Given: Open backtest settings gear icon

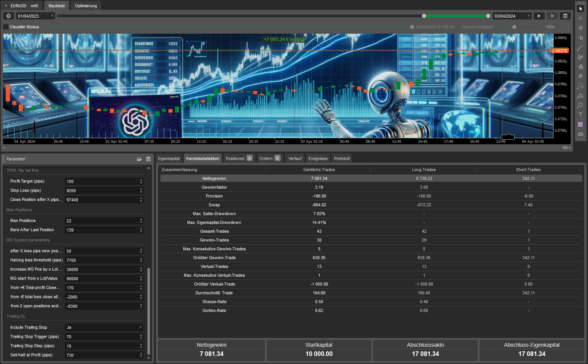Looking at the screenshot, I should click(x=8, y=16).
